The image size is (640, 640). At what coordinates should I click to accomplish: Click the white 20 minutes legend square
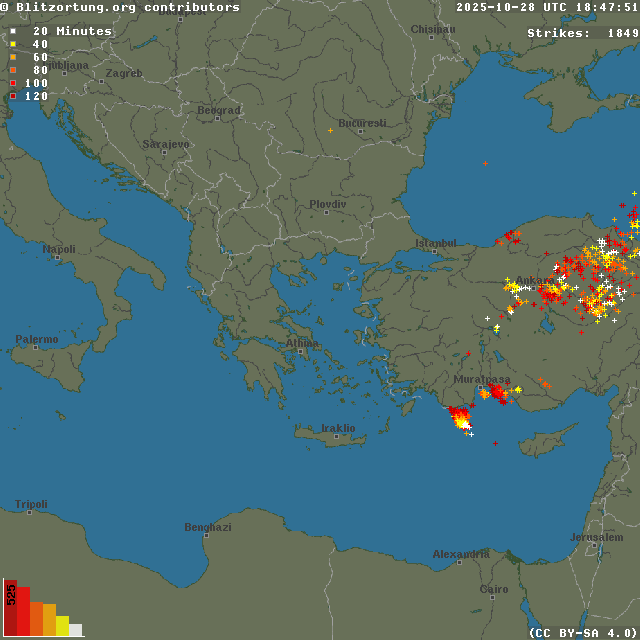click(x=13, y=31)
